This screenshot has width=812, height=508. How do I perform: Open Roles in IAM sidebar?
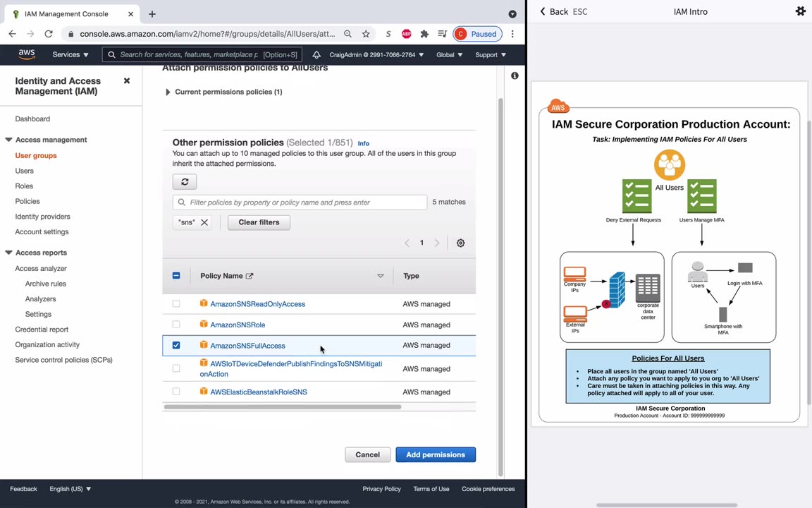coord(24,186)
